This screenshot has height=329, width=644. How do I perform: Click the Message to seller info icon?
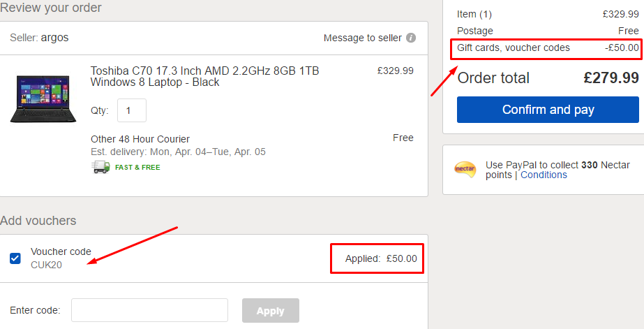tap(411, 38)
